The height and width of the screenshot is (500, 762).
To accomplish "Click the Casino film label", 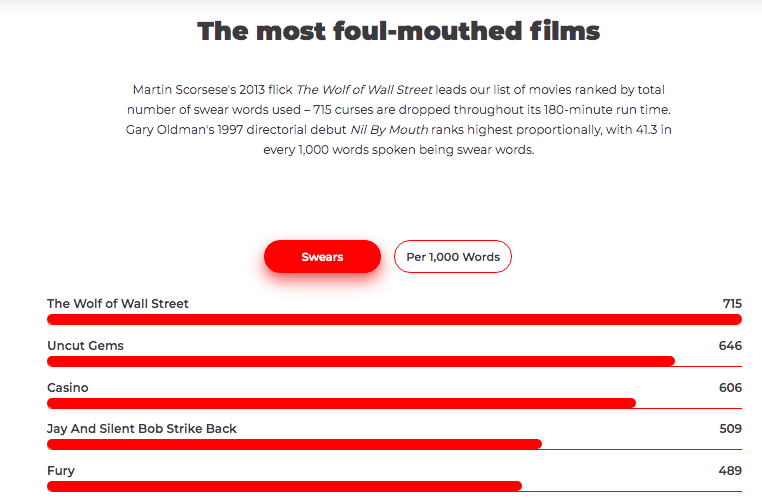I will click(x=68, y=388).
